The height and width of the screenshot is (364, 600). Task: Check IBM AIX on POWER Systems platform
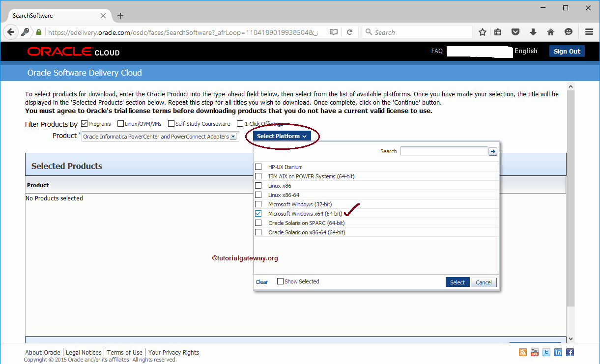point(258,176)
